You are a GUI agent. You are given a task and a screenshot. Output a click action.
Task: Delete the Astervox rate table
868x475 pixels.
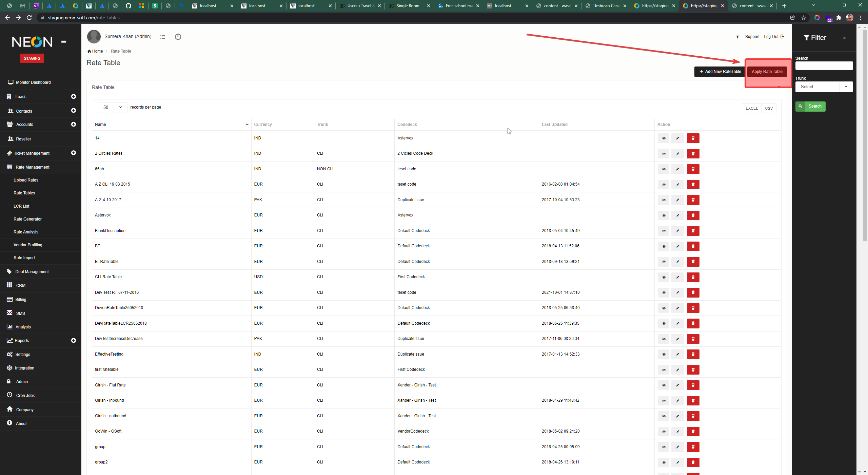point(693,215)
